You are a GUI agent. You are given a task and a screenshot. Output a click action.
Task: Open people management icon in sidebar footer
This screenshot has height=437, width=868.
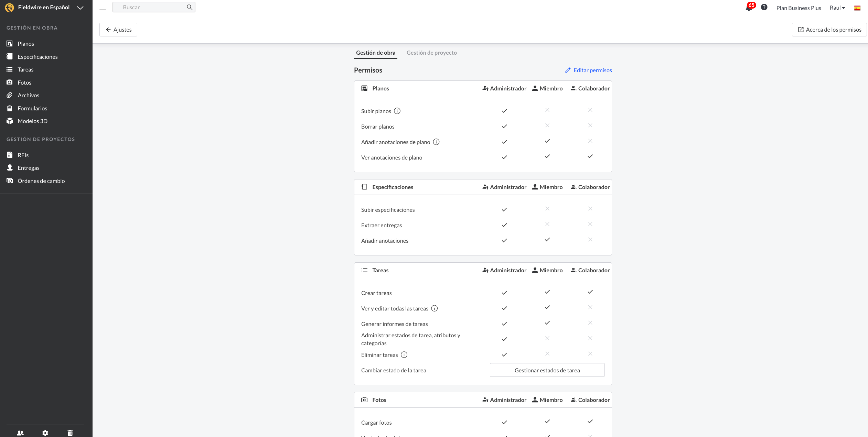[20, 433]
